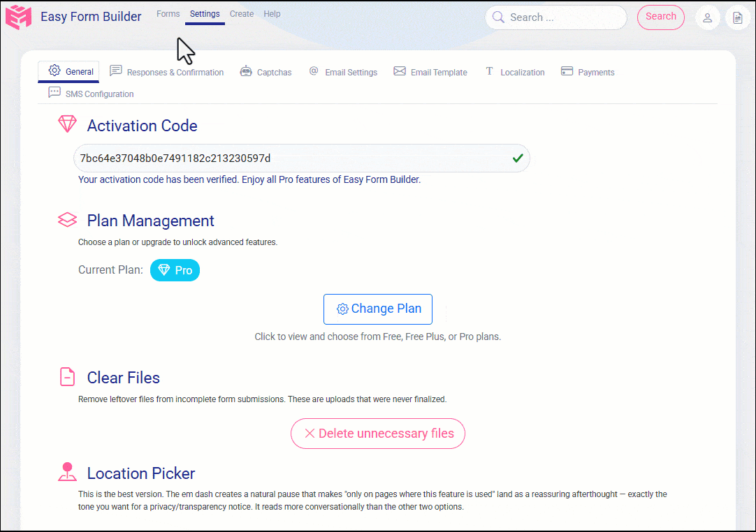756x532 pixels.
Task: Switch to the Email Template tab
Action: tap(430, 73)
